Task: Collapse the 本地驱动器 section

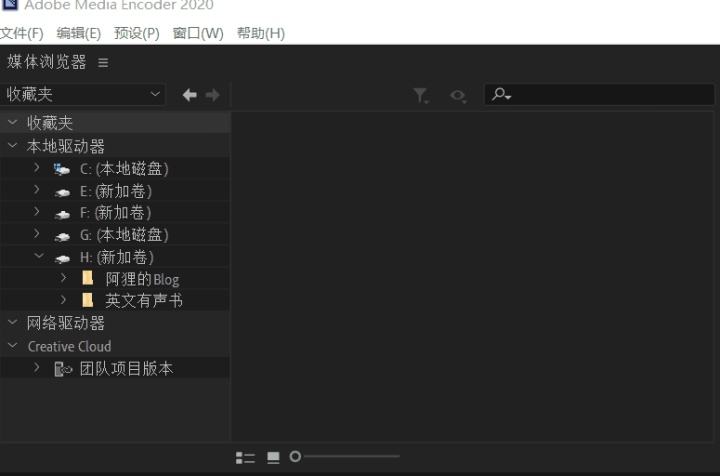Action: coord(13,146)
